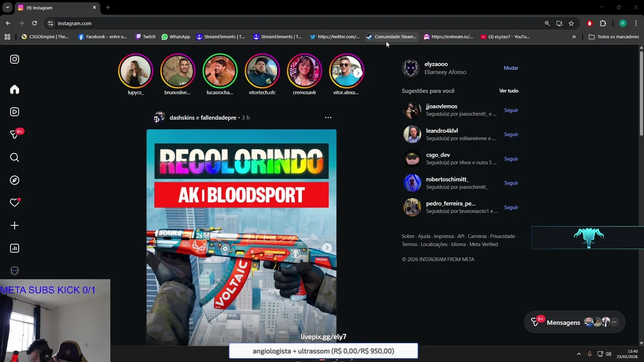
Task: Open Chrome apps grid icon
Action: [7, 37]
